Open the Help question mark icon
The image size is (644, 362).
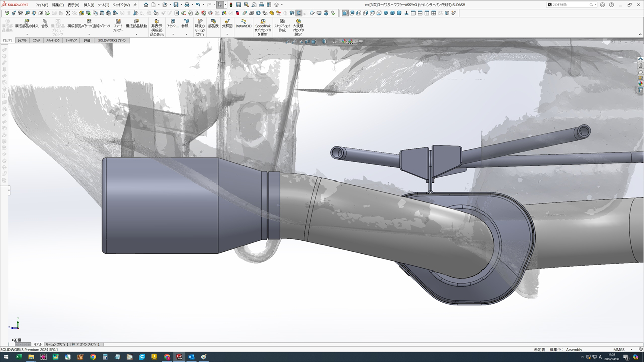tap(611, 5)
